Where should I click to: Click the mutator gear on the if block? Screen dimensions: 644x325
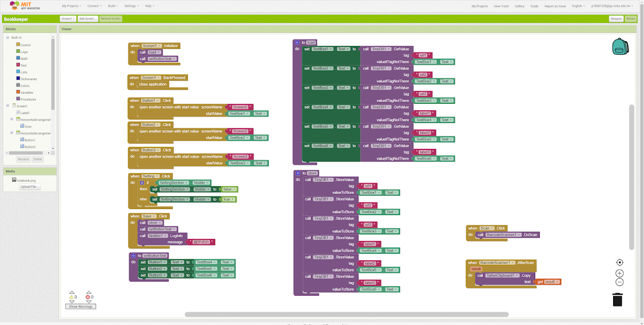point(142,183)
